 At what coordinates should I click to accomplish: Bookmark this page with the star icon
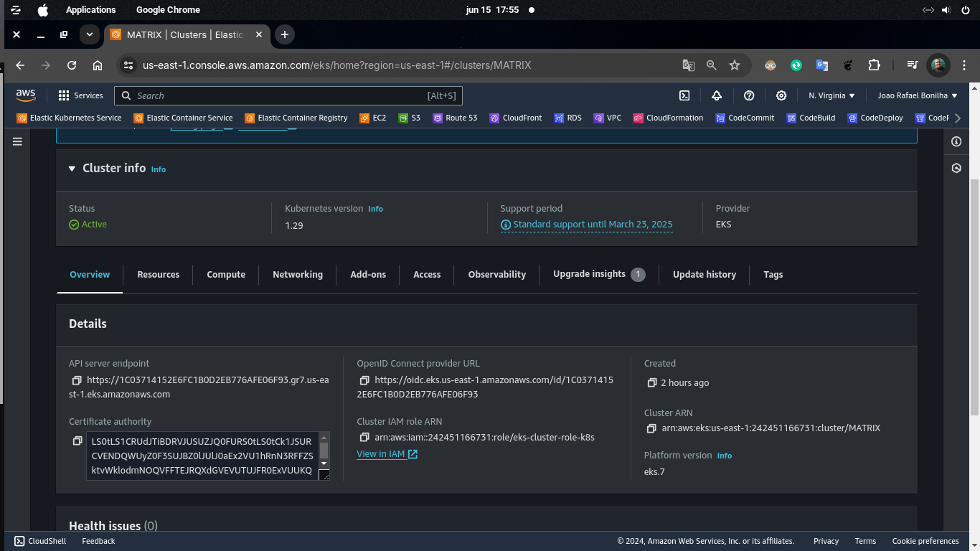pos(735,65)
